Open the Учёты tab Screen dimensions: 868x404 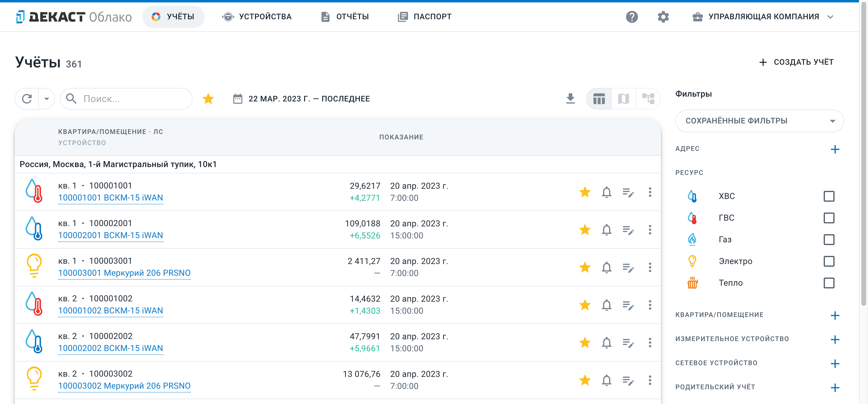click(x=173, y=17)
